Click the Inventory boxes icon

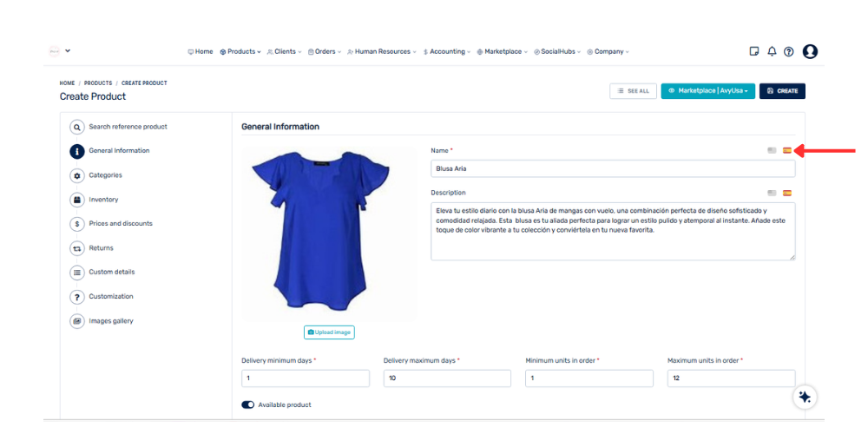77,200
